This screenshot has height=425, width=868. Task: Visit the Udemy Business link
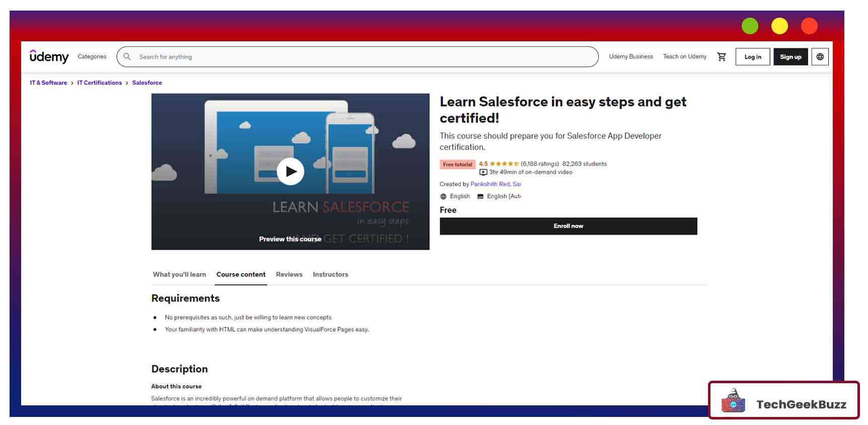[630, 57]
